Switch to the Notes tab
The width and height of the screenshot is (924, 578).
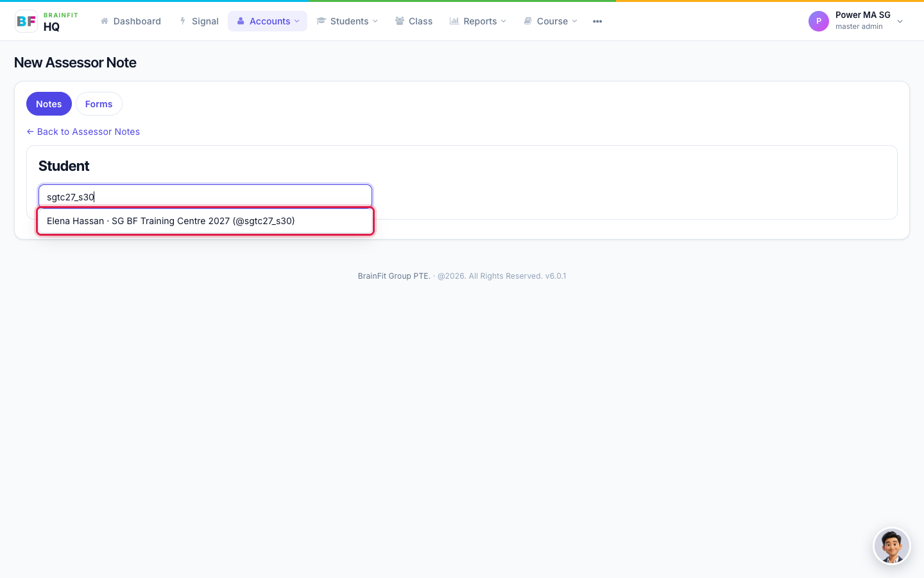point(49,104)
